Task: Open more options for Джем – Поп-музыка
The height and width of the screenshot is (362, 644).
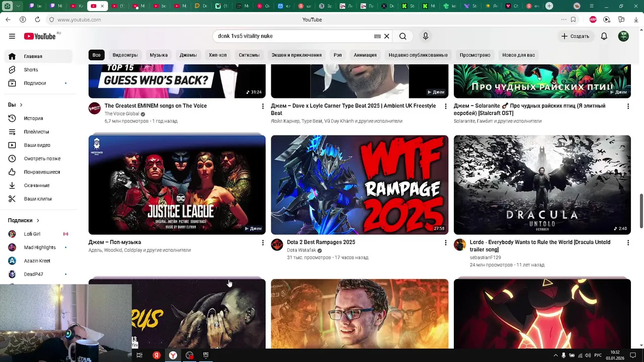Action: point(263,242)
